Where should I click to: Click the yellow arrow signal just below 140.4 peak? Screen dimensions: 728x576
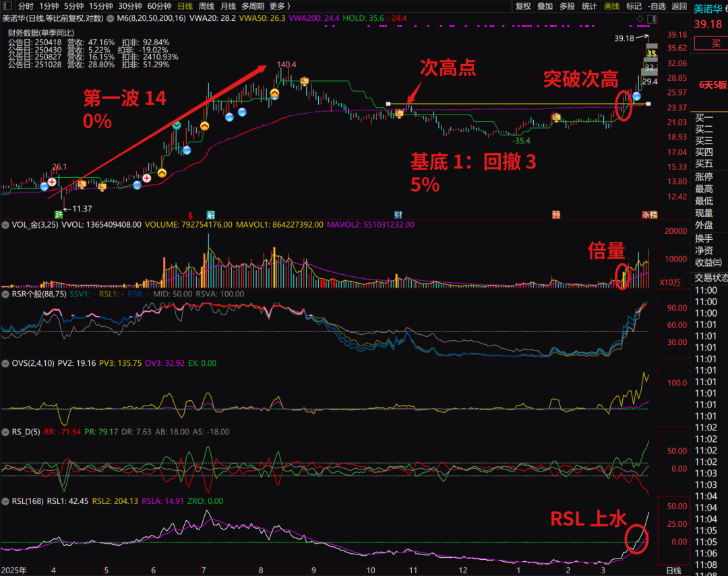[x=274, y=93]
